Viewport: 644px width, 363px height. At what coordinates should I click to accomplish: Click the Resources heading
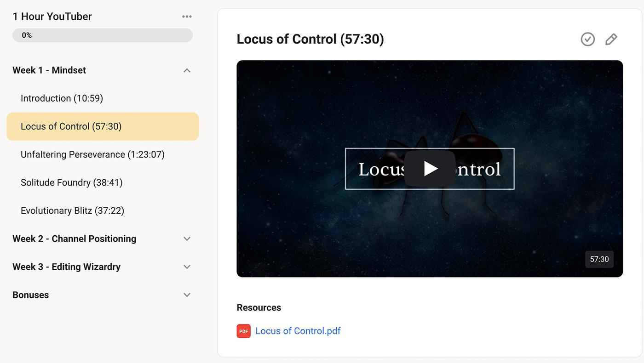[259, 307]
